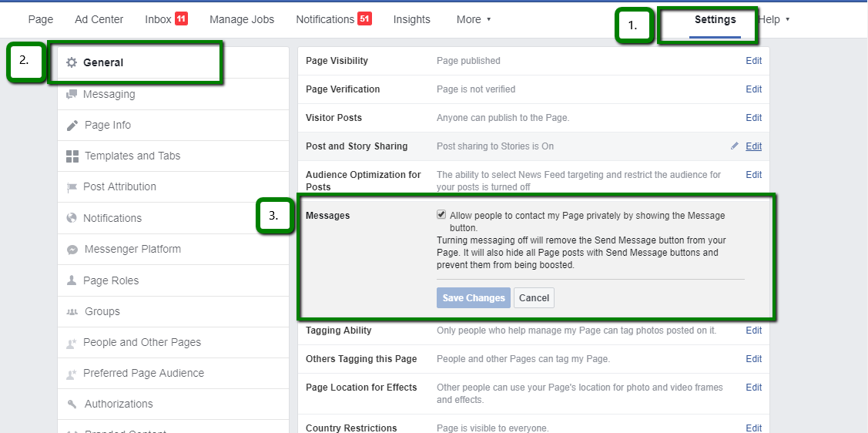Switch to the Manage Jobs tab
This screenshot has height=433, width=868.
242,19
